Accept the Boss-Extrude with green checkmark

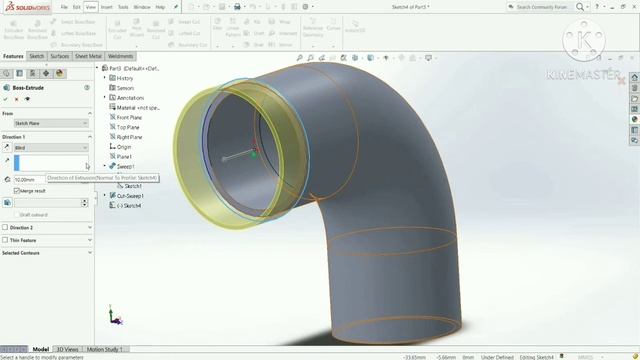[x=5, y=99]
